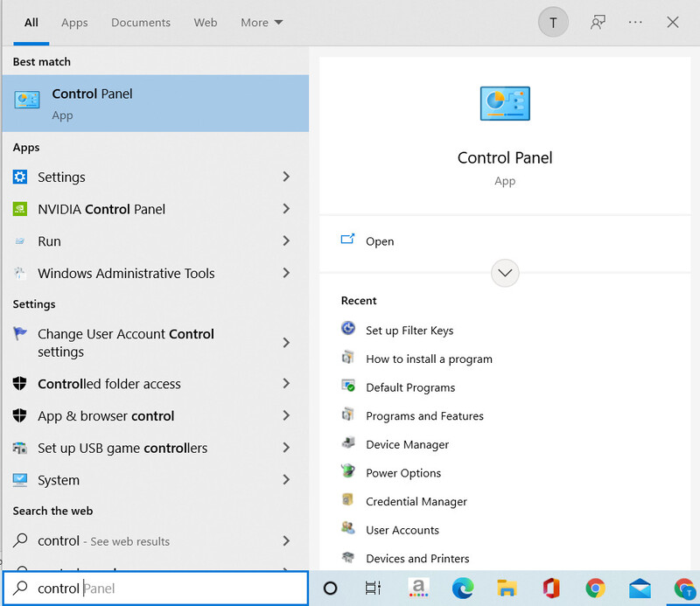Open recent item Default Programs
This screenshot has height=606, width=700.
pyautogui.click(x=410, y=387)
